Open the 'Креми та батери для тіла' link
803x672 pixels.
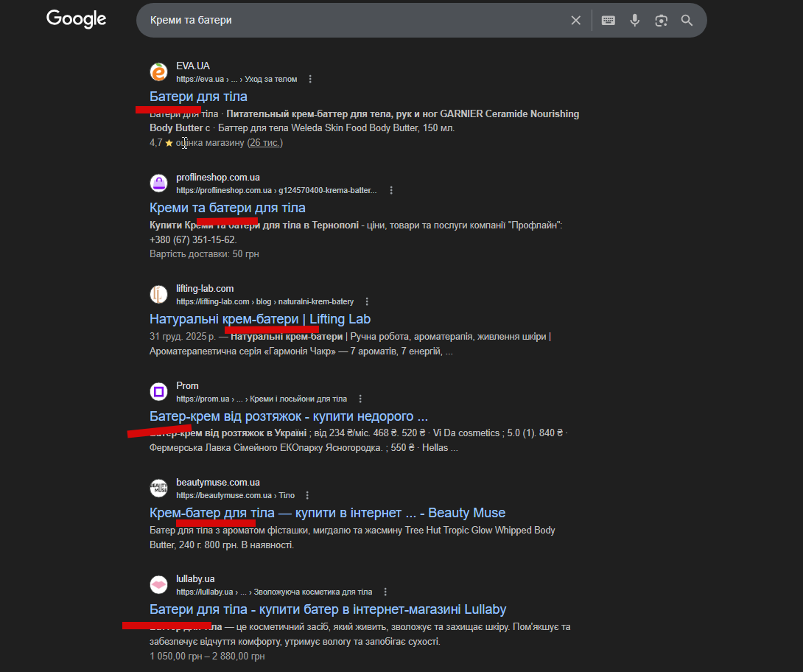tap(228, 208)
